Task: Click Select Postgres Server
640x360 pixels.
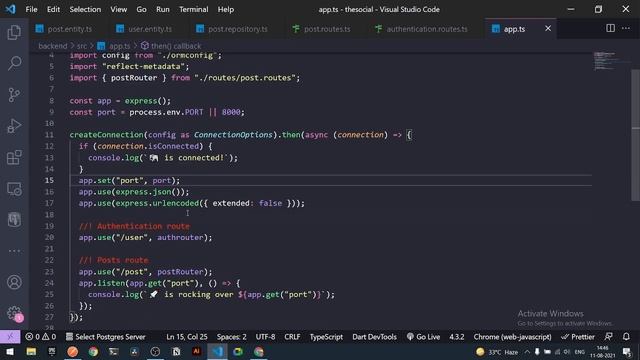Action: 105,337
